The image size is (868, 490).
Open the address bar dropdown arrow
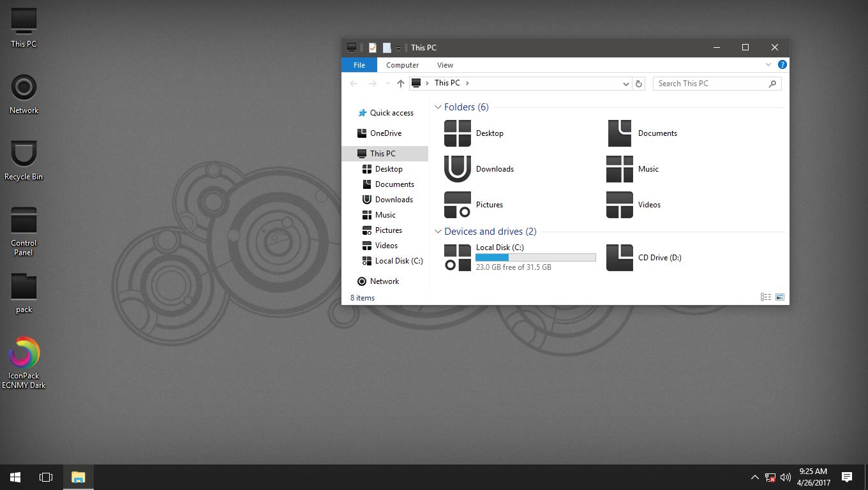pos(625,83)
